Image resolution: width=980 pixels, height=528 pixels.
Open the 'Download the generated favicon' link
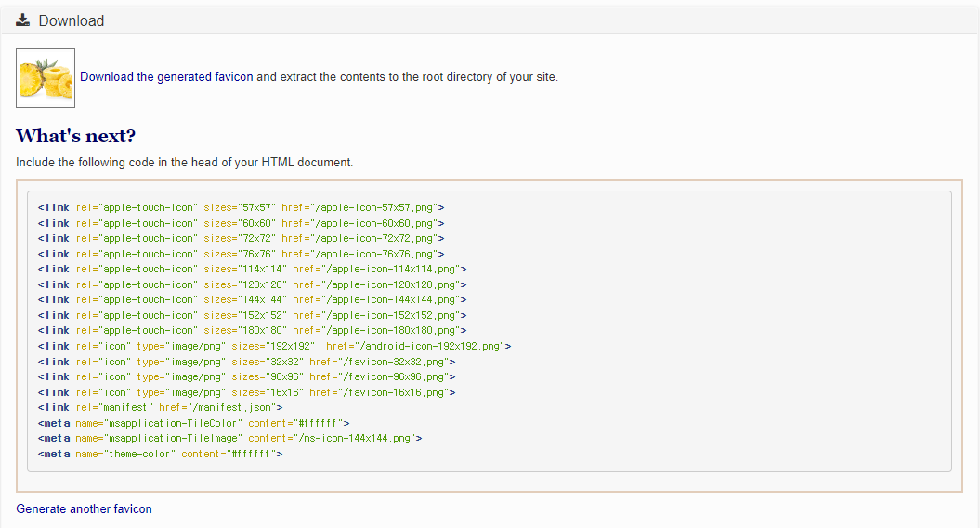(166, 77)
